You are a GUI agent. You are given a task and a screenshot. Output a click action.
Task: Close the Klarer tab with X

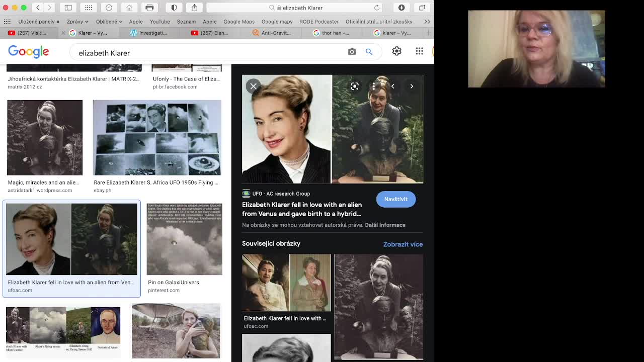[63, 33]
